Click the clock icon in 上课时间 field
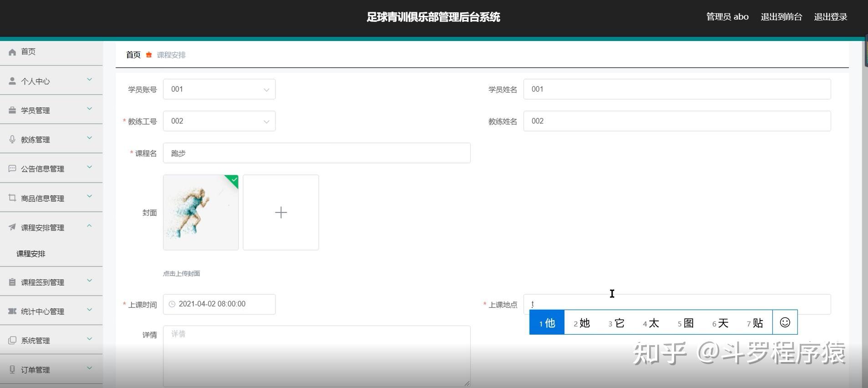Screen dimensions: 868x388 [172, 304]
